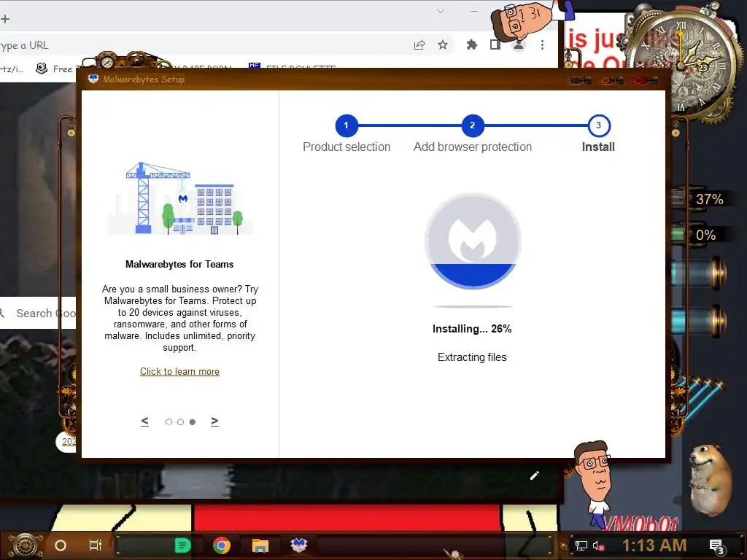Open the notification center icon

(716, 547)
